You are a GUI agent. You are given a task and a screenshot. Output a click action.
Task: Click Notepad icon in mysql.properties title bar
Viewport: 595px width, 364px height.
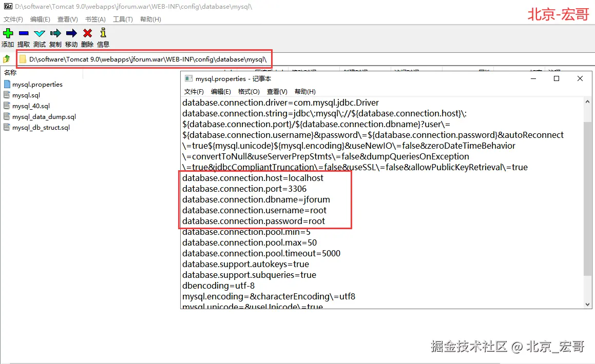tap(188, 78)
